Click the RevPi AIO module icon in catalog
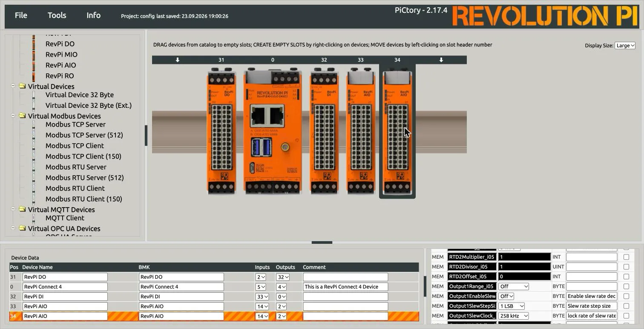644x329 pixels. (x=34, y=65)
